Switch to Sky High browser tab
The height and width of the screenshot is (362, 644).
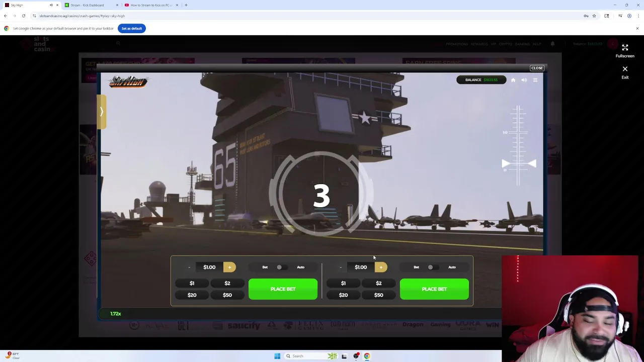pyautogui.click(x=30, y=5)
